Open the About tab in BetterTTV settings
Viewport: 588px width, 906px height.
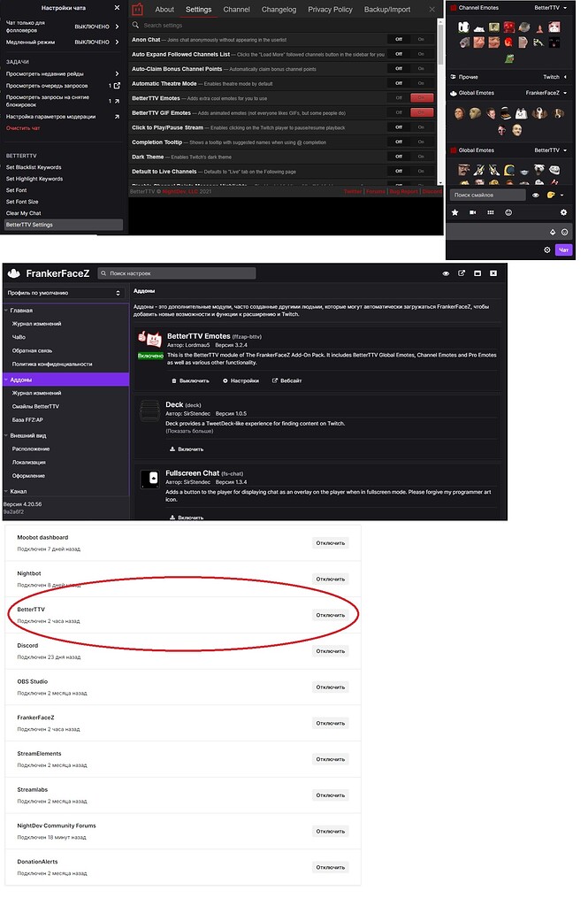164,9
